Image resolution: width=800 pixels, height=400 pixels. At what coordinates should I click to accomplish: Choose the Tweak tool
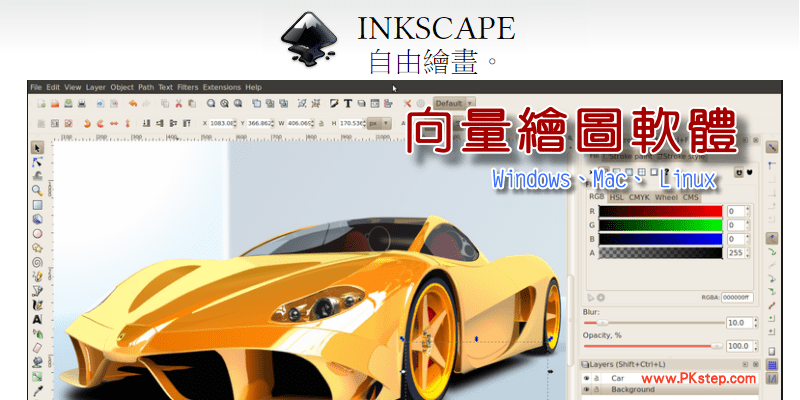click(37, 177)
